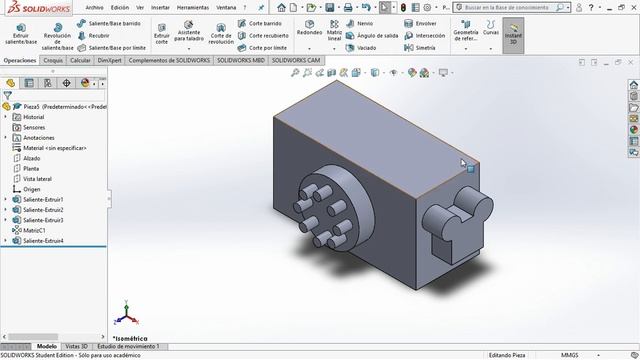Click the Print icon in top toolbar
The height and width of the screenshot is (360, 640).
point(348,7)
